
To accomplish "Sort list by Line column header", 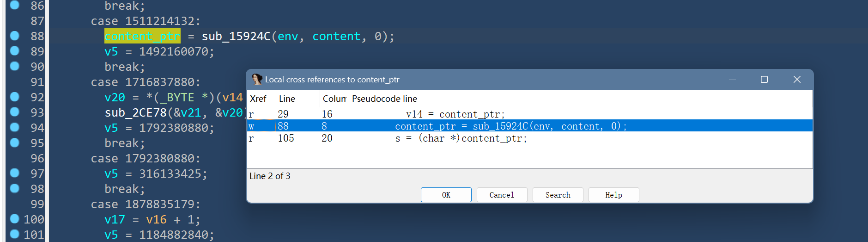I will (297, 99).
